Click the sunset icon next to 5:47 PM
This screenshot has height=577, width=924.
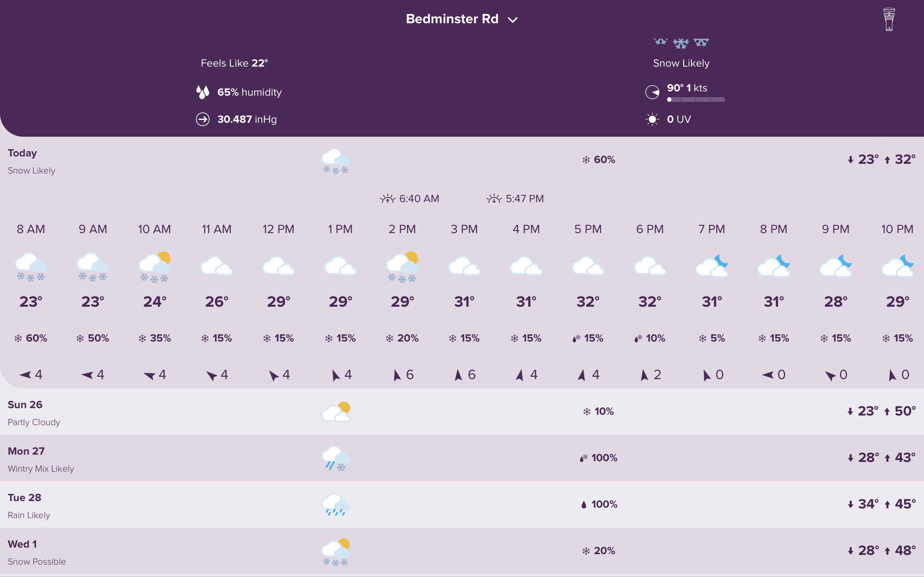tap(494, 199)
